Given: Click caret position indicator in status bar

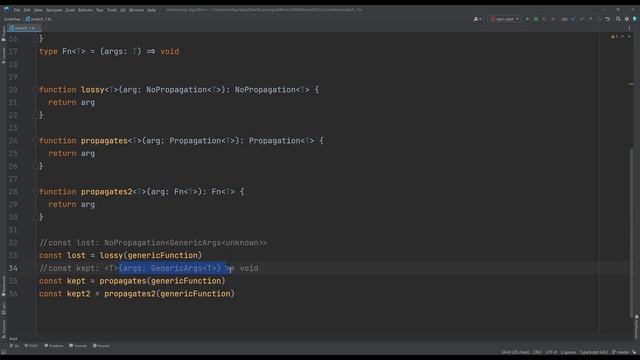Looking at the screenshot, I should (x=515, y=352).
